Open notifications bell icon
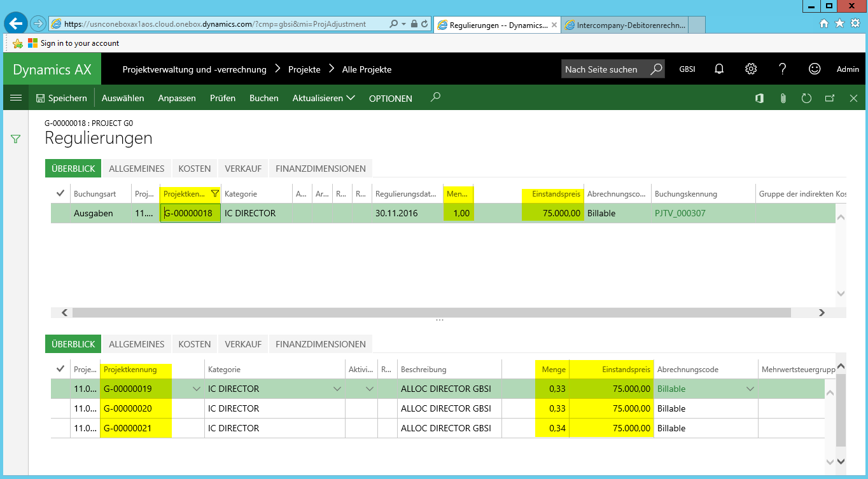 pos(719,69)
